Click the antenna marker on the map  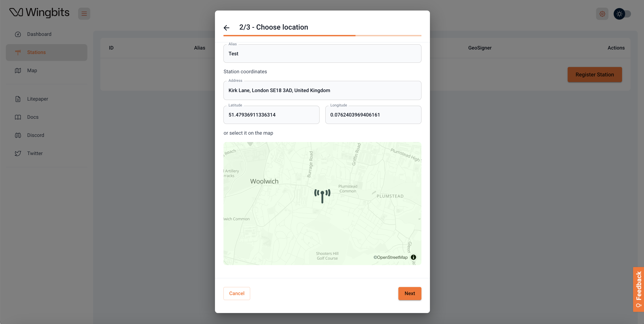point(322,196)
